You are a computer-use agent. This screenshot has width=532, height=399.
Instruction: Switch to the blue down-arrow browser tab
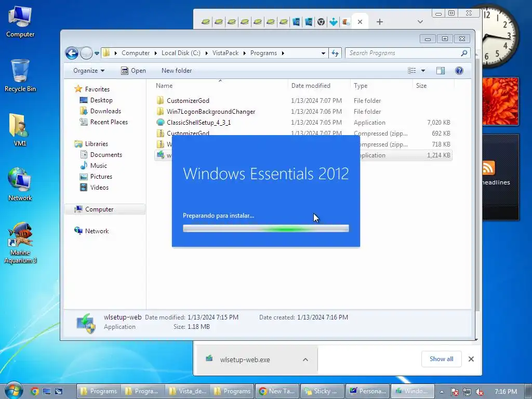(x=334, y=22)
